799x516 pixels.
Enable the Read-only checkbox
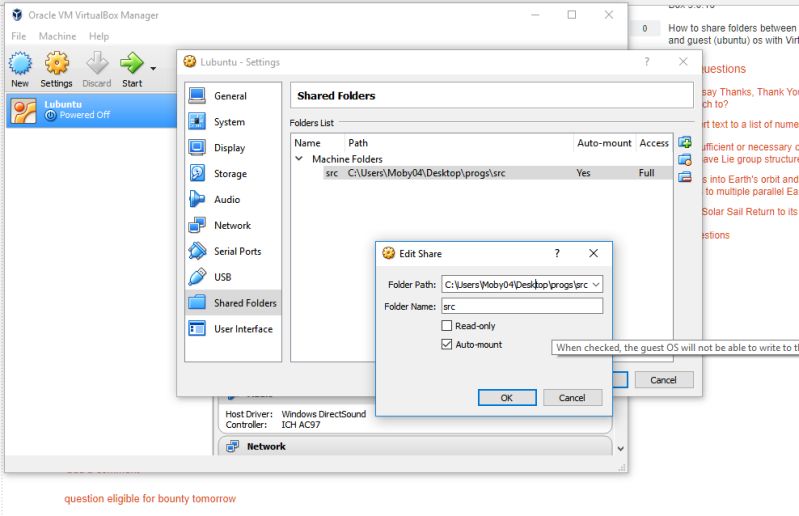[447, 325]
